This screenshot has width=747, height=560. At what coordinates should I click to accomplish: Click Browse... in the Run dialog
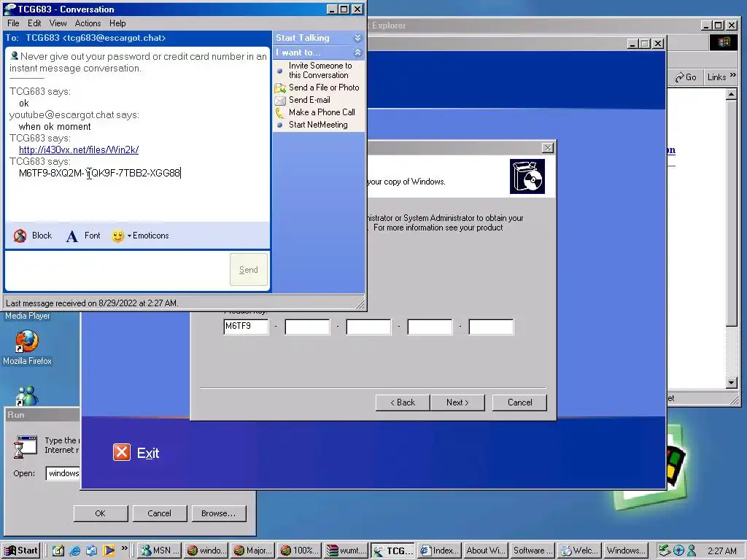tap(219, 513)
